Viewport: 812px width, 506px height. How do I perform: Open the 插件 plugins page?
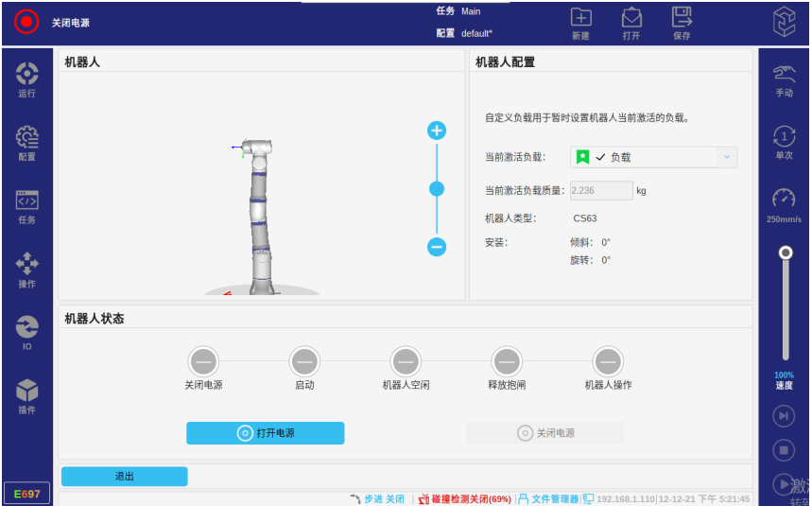(x=27, y=396)
